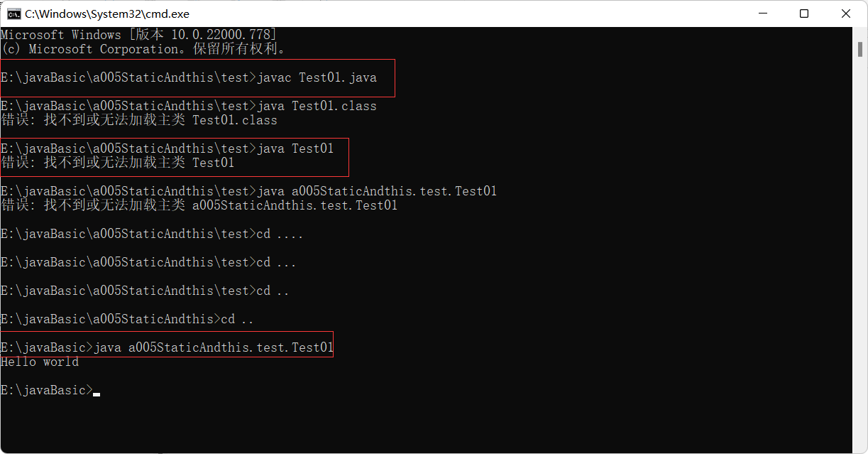The height and width of the screenshot is (454, 868).
Task: Click the C:\Windows\System32\cmd.exe title text
Action: tap(106, 13)
